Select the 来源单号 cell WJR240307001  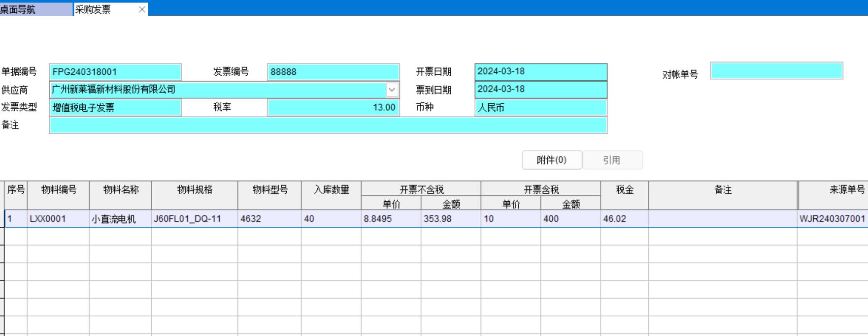(832, 219)
